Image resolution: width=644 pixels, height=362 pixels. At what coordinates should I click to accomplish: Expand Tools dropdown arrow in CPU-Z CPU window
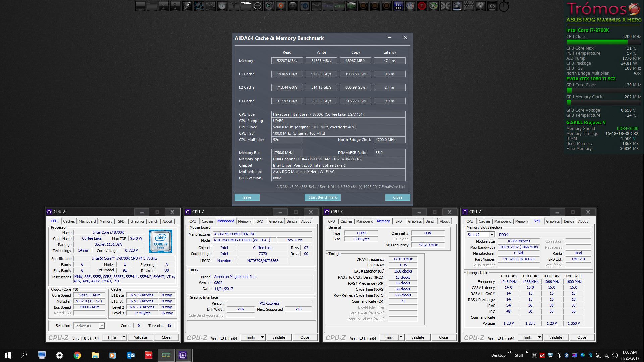[124, 337]
